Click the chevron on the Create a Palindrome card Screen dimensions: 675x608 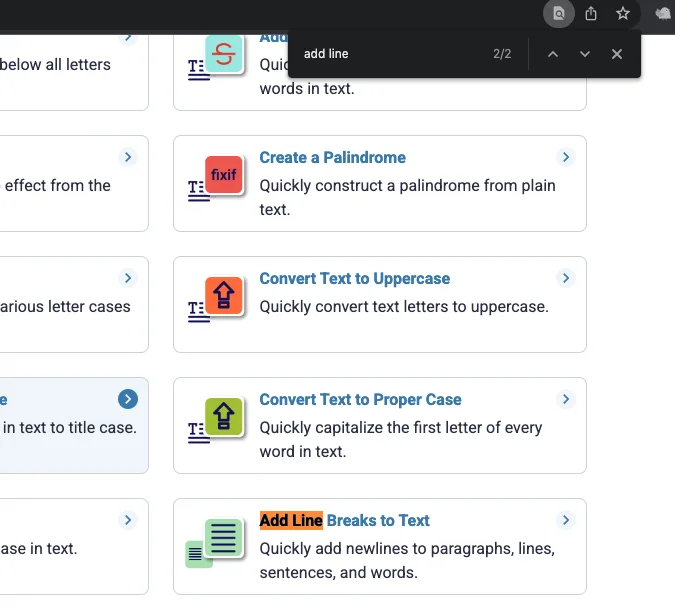(x=566, y=157)
